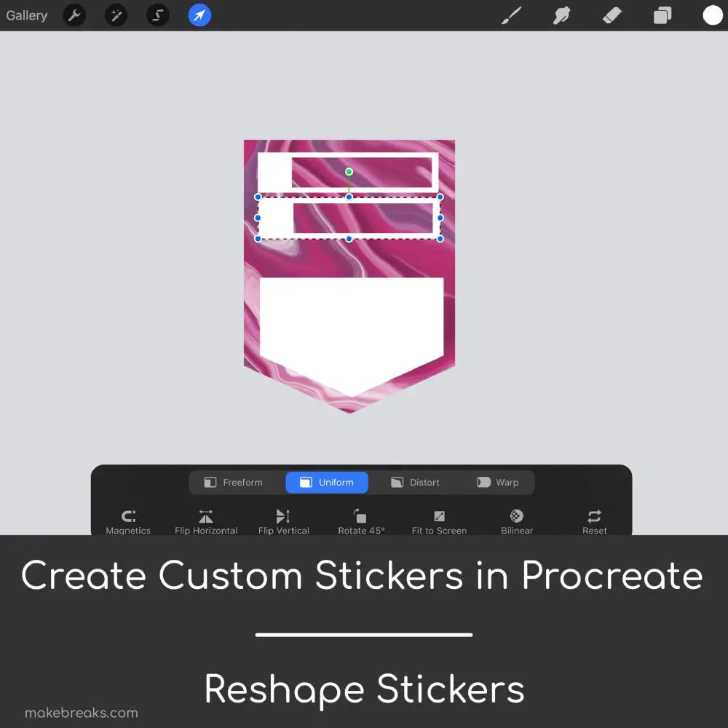Open the Actions wrench menu
Viewport: 728px width, 728px height.
(74, 15)
